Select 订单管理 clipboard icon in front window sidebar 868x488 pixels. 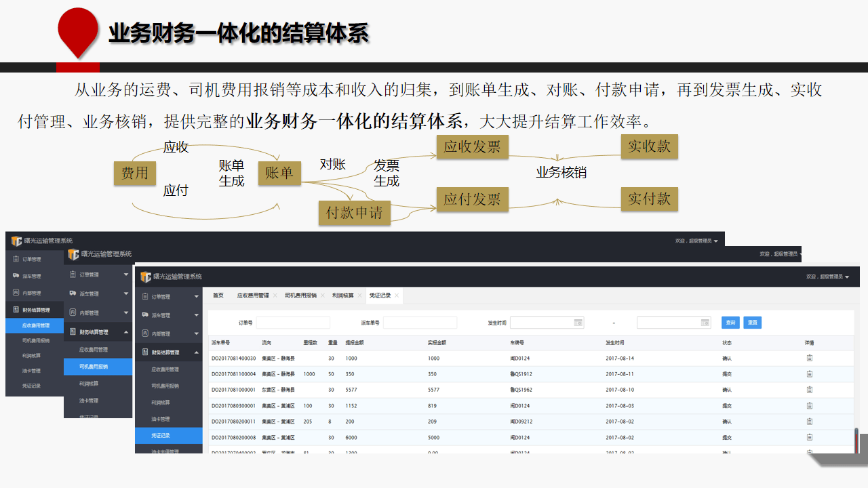click(x=145, y=296)
